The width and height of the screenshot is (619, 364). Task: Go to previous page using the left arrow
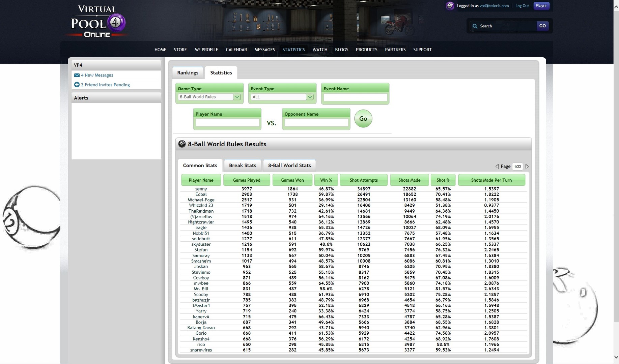[x=497, y=166]
